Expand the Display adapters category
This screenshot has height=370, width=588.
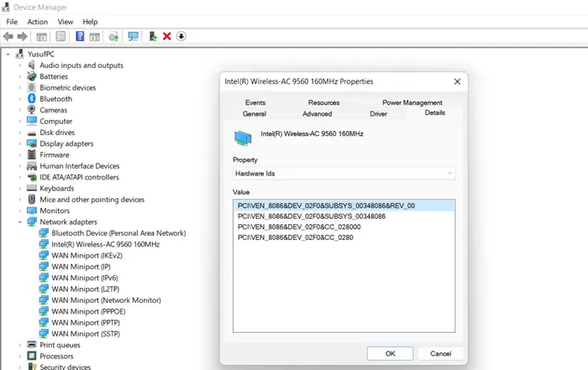pyautogui.click(x=20, y=143)
